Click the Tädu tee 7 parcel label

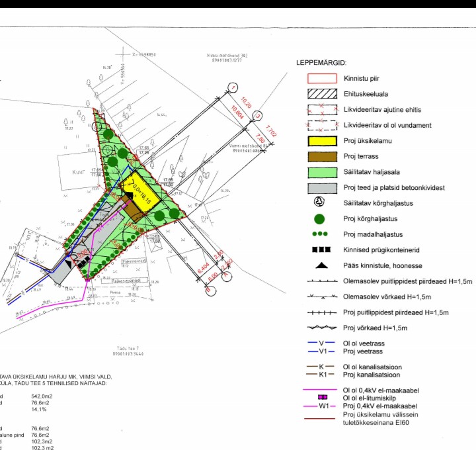click(128, 348)
